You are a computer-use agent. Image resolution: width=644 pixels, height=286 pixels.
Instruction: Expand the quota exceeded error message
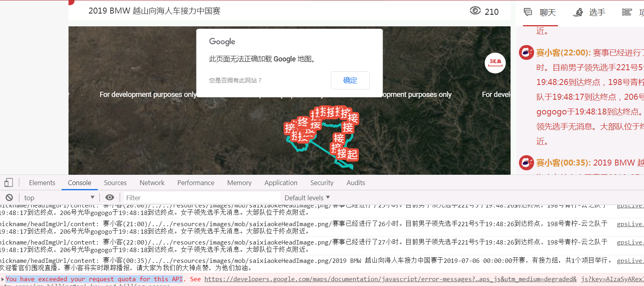tap(3, 279)
